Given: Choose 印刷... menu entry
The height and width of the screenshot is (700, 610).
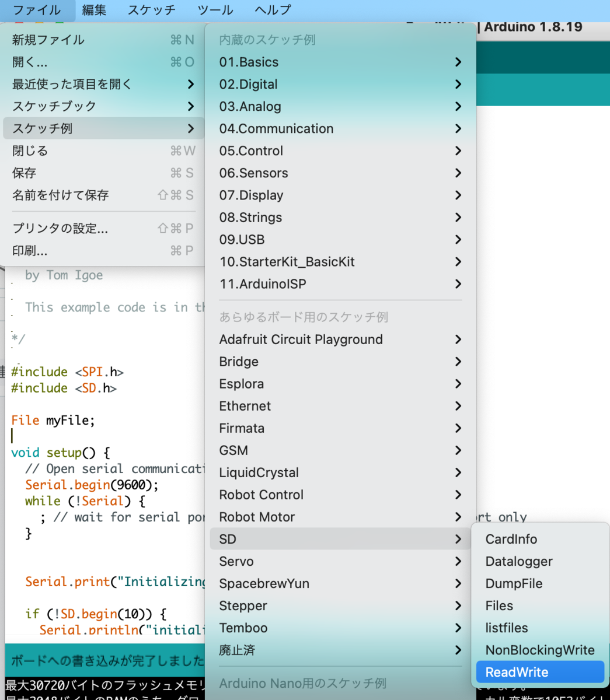Looking at the screenshot, I should pyautogui.click(x=103, y=251).
